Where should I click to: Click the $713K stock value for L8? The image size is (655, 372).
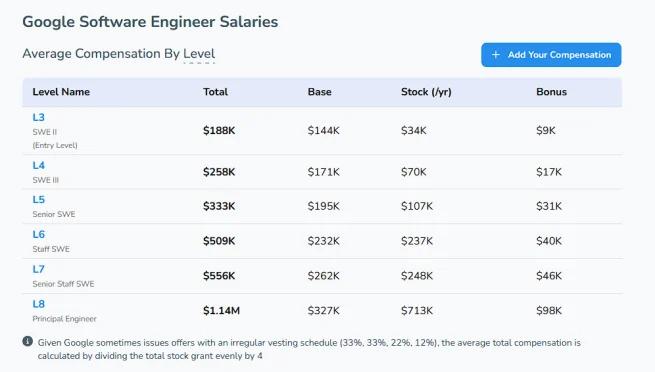click(417, 311)
